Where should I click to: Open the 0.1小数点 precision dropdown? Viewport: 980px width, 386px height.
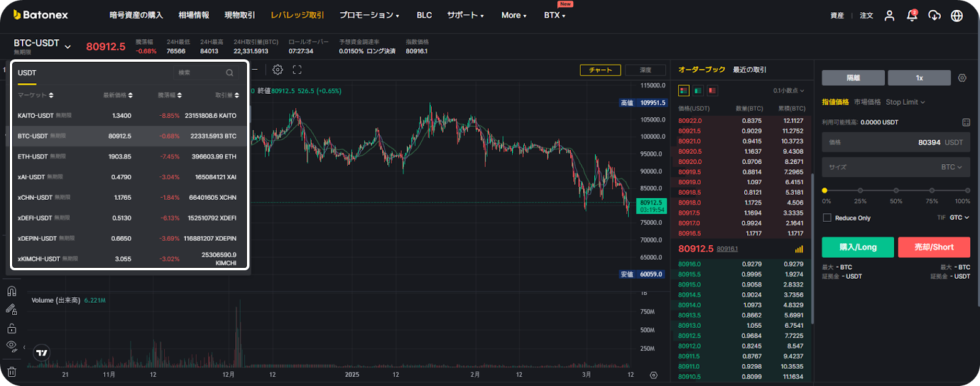789,91
